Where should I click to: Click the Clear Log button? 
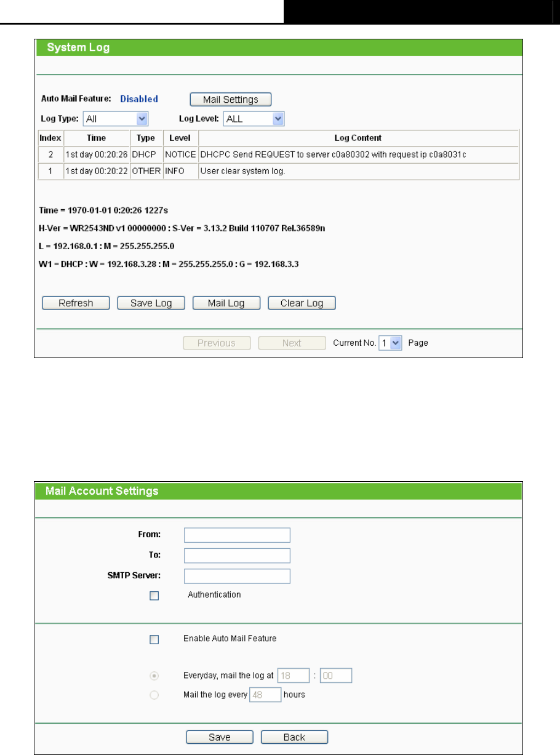pos(302,303)
